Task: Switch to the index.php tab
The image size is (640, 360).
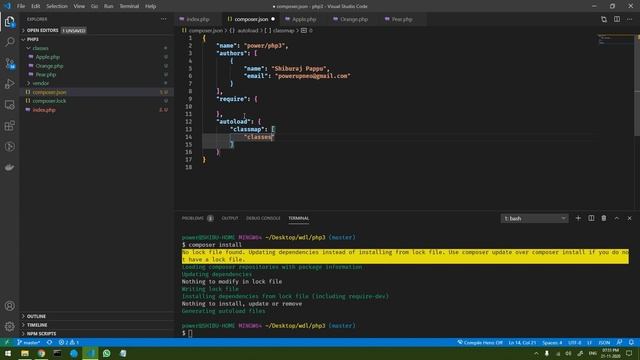Action: [198, 19]
